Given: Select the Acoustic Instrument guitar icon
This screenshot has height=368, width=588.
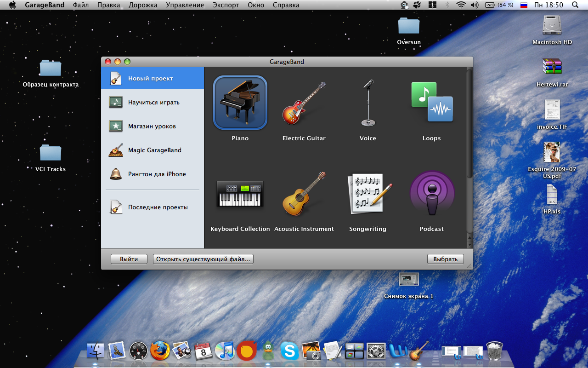Looking at the screenshot, I should coord(304,194).
